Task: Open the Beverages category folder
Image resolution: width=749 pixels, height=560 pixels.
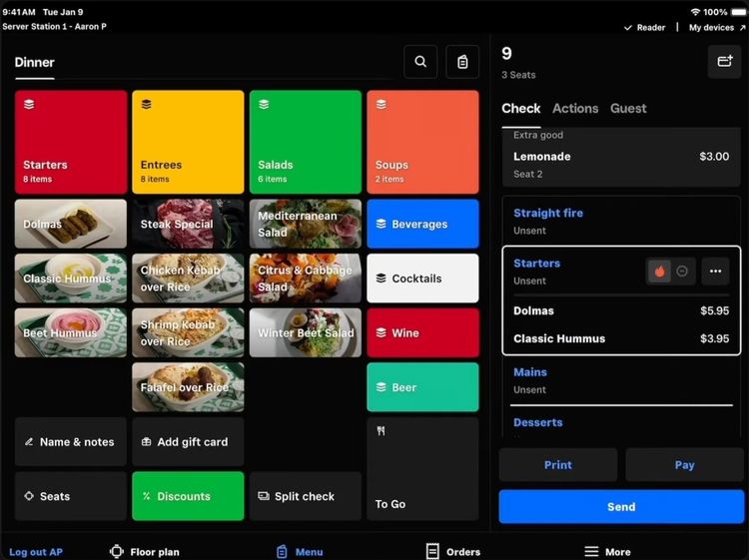Action: pos(422,224)
